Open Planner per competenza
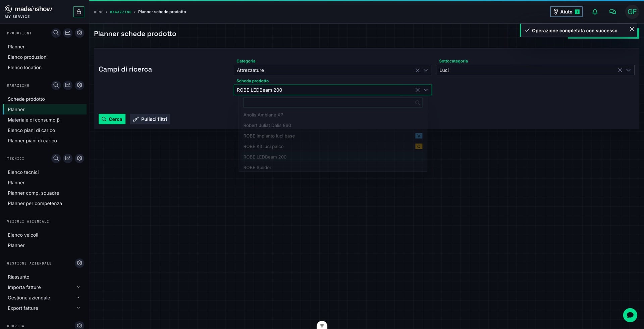644x329 pixels. 35,203
